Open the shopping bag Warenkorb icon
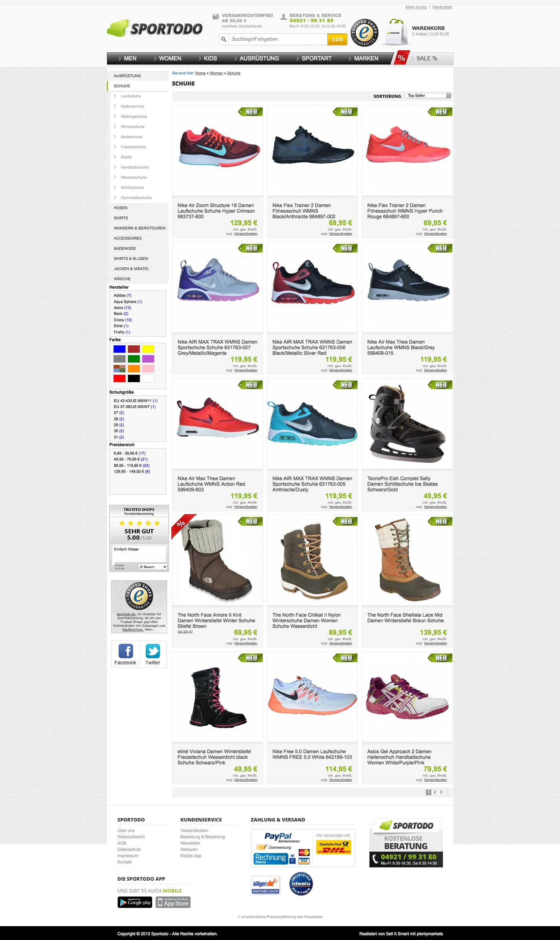This screenshot has width=560, height=940. 395,32
